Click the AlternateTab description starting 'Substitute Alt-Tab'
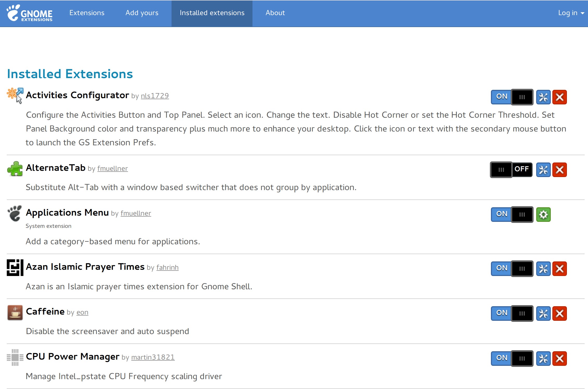This screenshot has width=588, height=389. tap(191, 187)
